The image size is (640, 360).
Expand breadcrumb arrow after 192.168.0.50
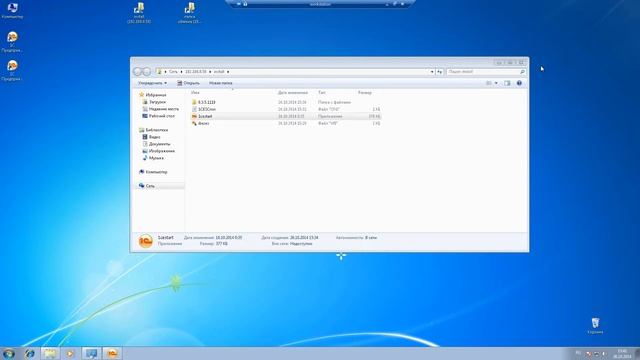click(210, 72)
